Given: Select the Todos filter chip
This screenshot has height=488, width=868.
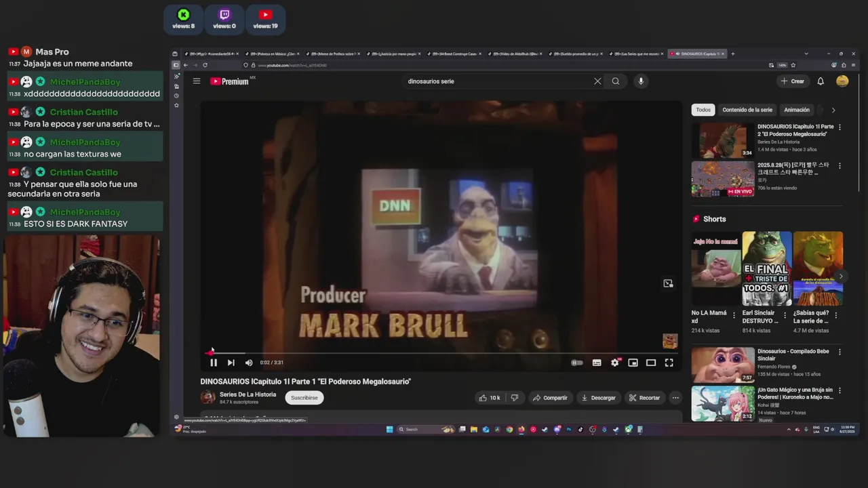Looking at the screenshot, I should tap(703, 110).
